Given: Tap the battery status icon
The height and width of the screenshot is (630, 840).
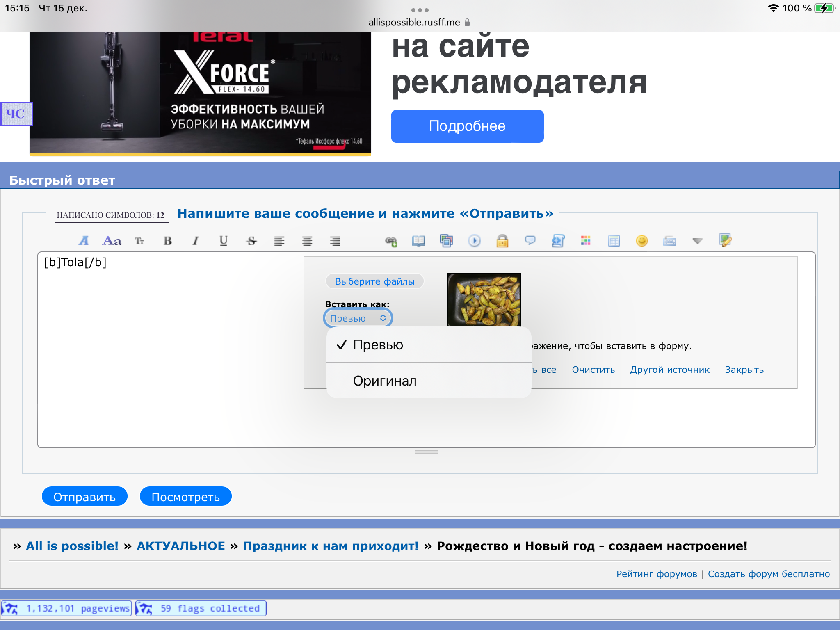Looking at the screenshot, I should tap(824, 8).
